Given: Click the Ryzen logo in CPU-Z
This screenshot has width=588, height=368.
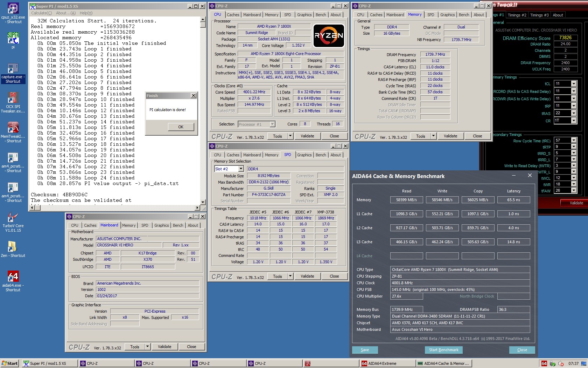Looking at the screenshot, I should [328, 35].
